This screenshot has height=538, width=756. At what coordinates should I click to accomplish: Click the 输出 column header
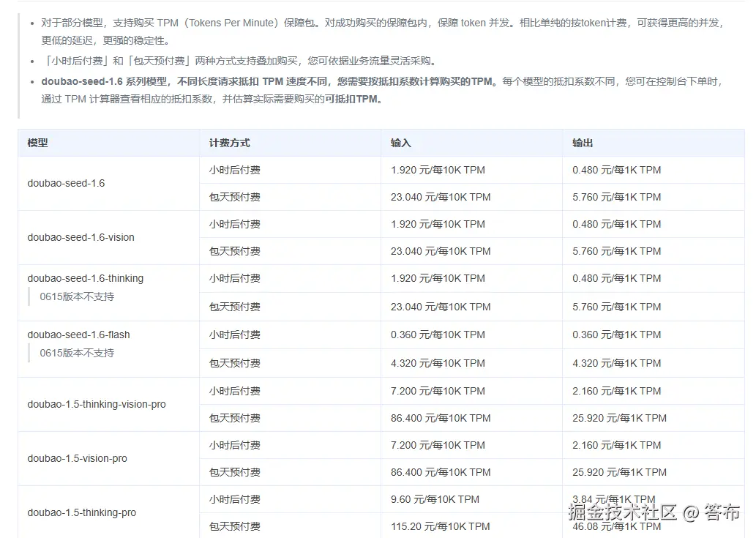[654, 143]
